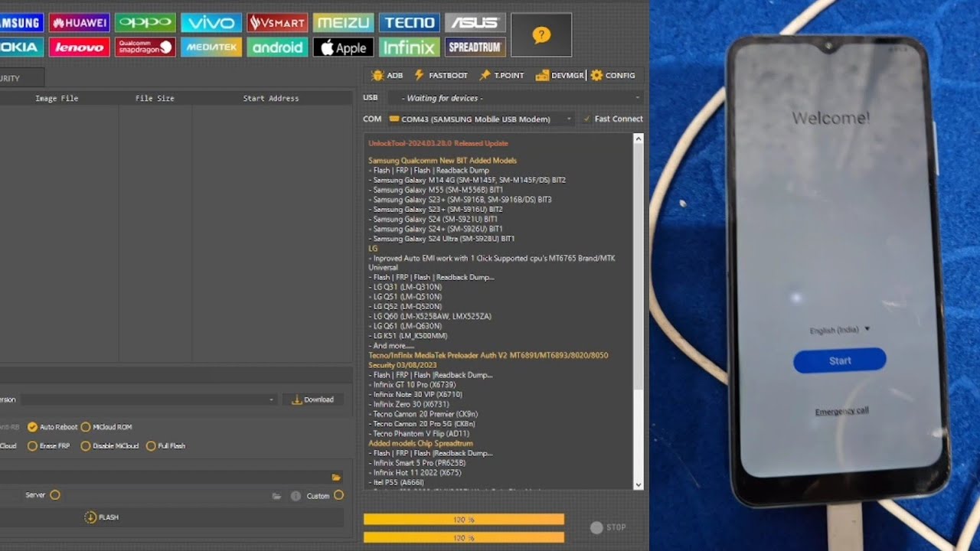Enable the MiCloud ROM option
The width and height of the screenshot is (980, 551).
106,427
